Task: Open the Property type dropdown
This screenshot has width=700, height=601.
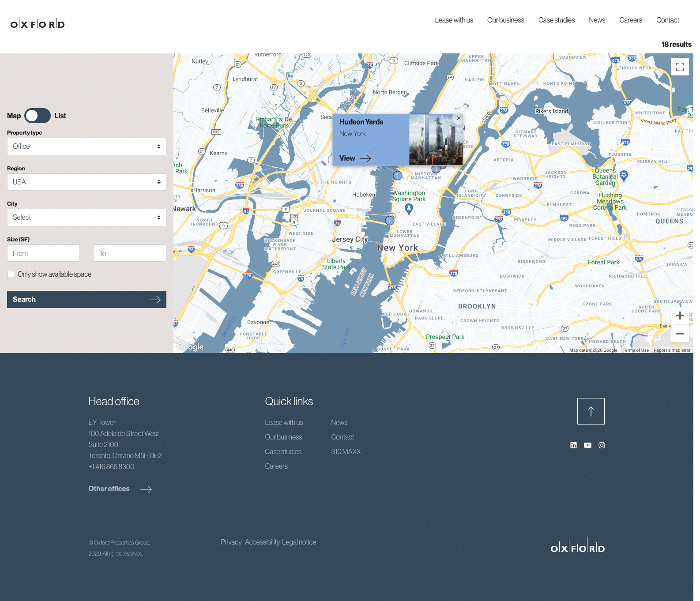Action: point(87,146)
